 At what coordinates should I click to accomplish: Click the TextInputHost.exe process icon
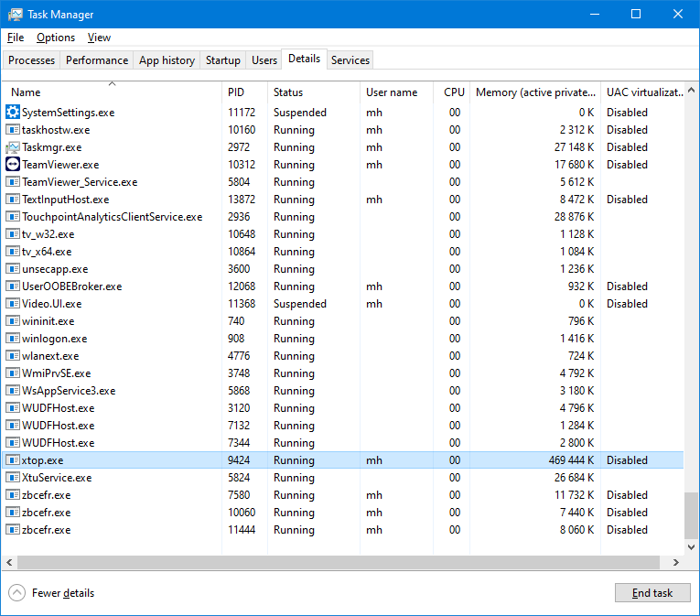click(x=13, y=200)
